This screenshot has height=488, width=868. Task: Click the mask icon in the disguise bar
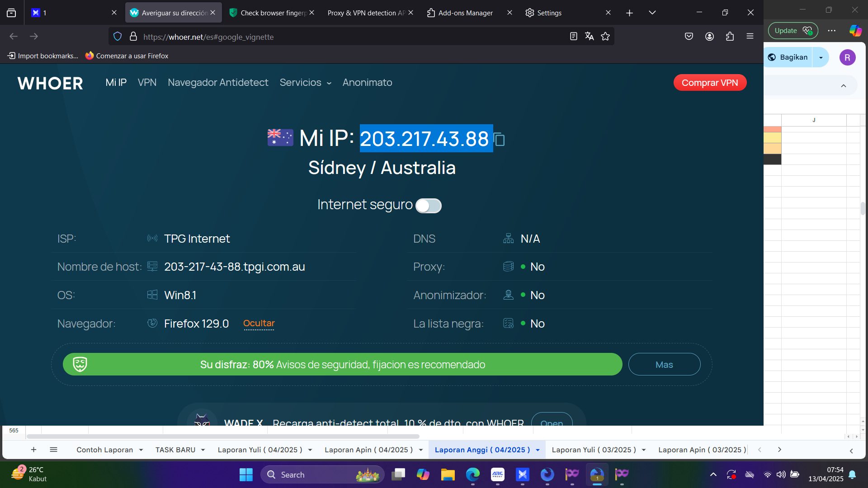(80, 364)
